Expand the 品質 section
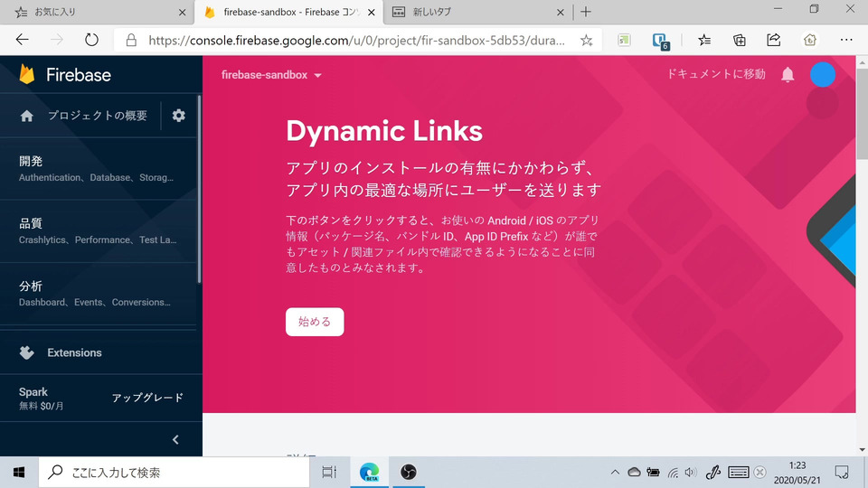 [x=99, y=230]
